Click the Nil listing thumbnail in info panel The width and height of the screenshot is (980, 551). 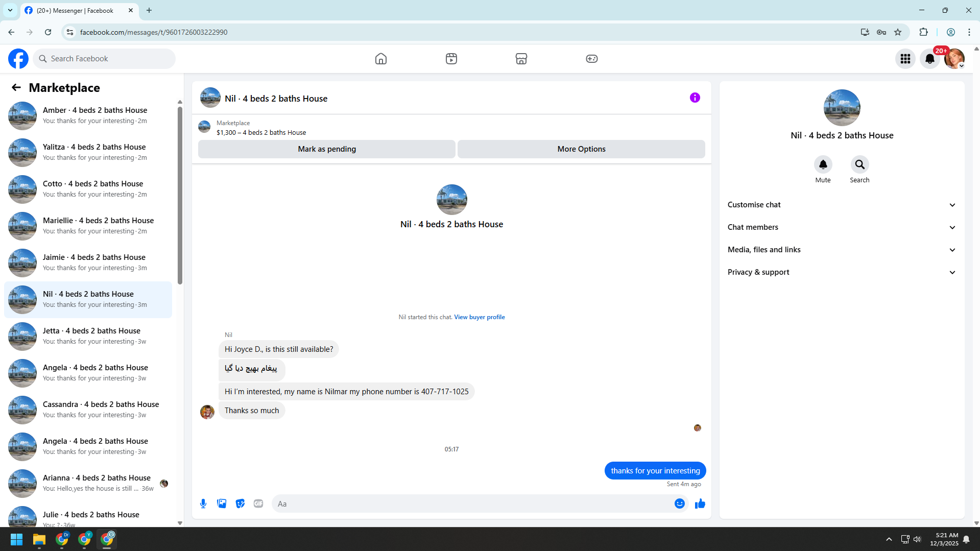(x=842, y=108)
